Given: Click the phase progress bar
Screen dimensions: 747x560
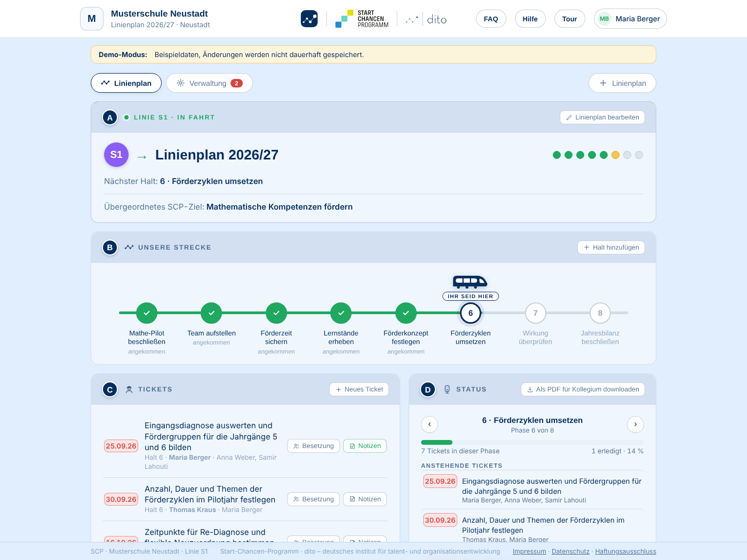Looking at the screenshot, I should [x=533, y=442].
